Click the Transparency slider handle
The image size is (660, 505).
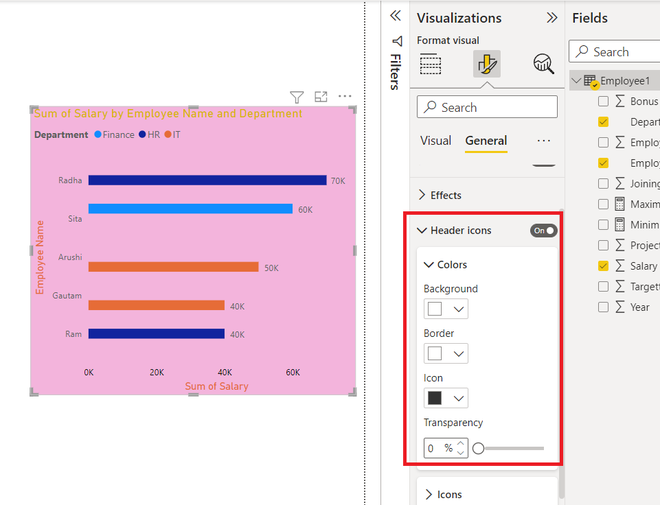click(478, 448)
